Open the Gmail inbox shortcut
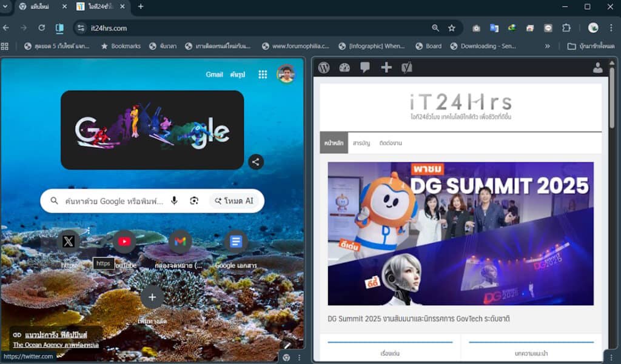 (180, 241)
